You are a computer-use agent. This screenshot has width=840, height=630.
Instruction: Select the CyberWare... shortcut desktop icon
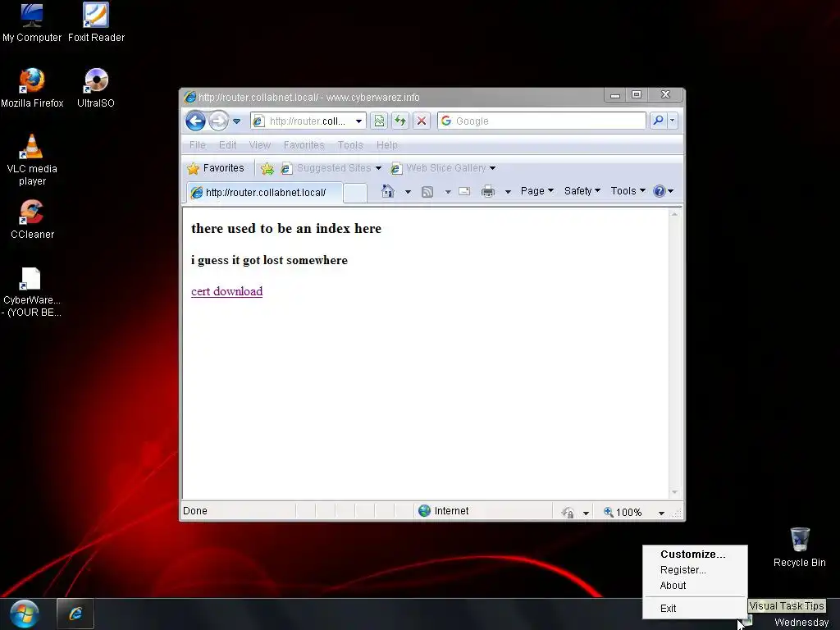click(x=32, y=292)
